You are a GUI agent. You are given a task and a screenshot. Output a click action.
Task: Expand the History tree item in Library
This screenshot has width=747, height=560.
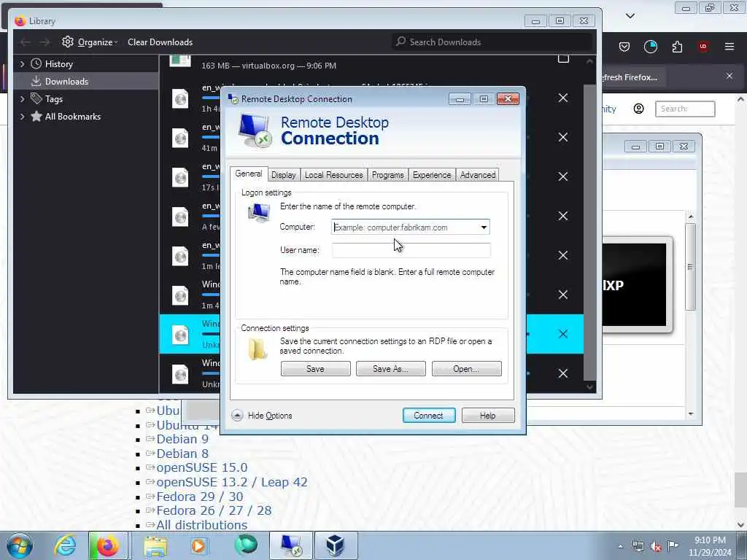[x=22, y=64]
